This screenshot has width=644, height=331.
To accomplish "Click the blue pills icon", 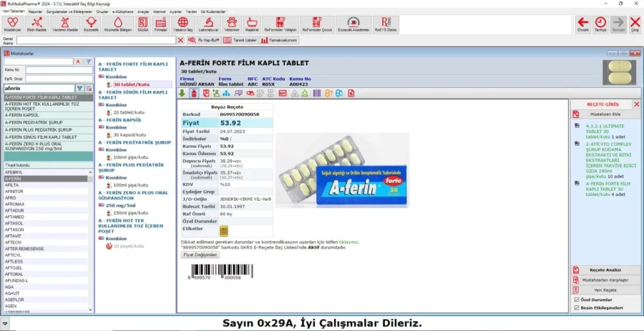I will pyautogui.click(x=339, y=94).
